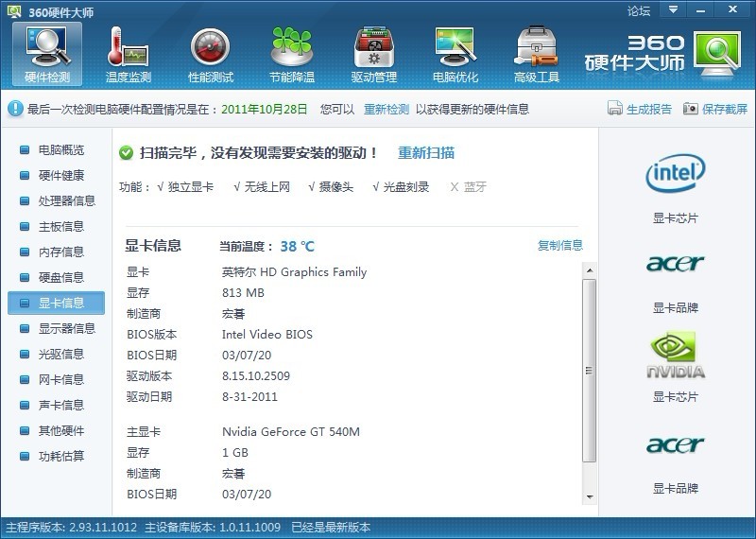Click the 360硬件大师 title bar app icon
Viewport: 756px width, 539px height.
(14, 11)
